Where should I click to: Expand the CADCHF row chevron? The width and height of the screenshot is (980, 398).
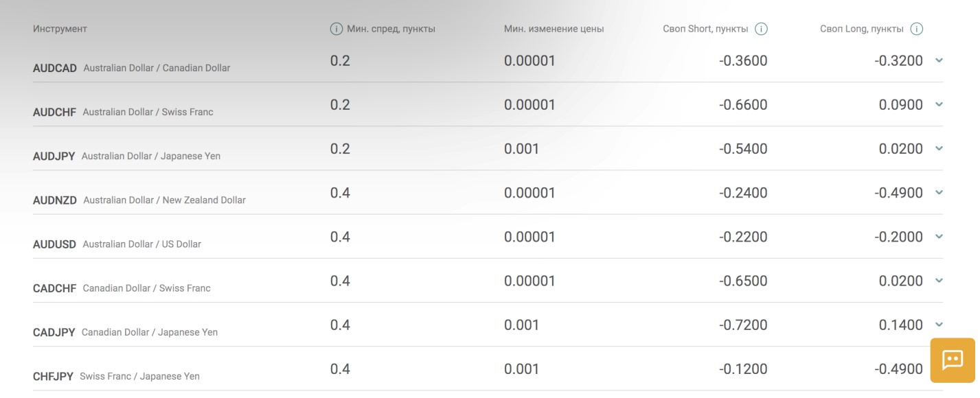click(x=939, y=280)
